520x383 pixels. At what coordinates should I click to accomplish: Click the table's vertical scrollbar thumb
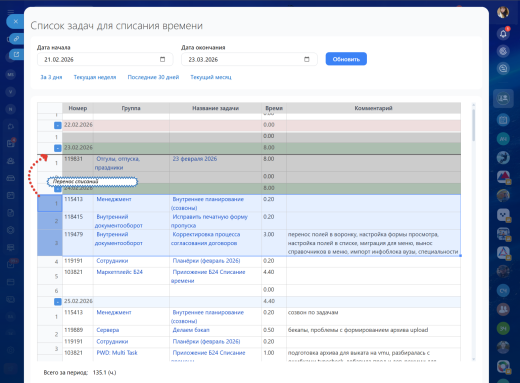click(473, 125)
